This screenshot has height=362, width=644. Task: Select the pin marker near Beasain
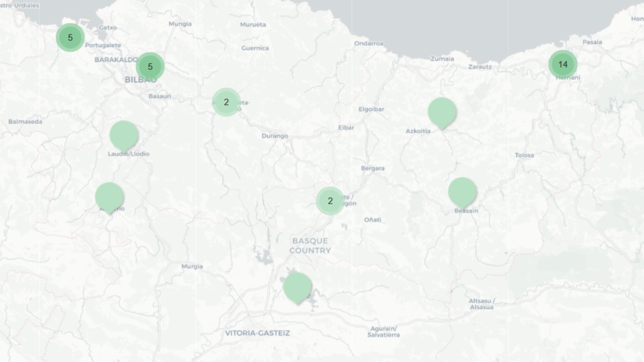464,189
